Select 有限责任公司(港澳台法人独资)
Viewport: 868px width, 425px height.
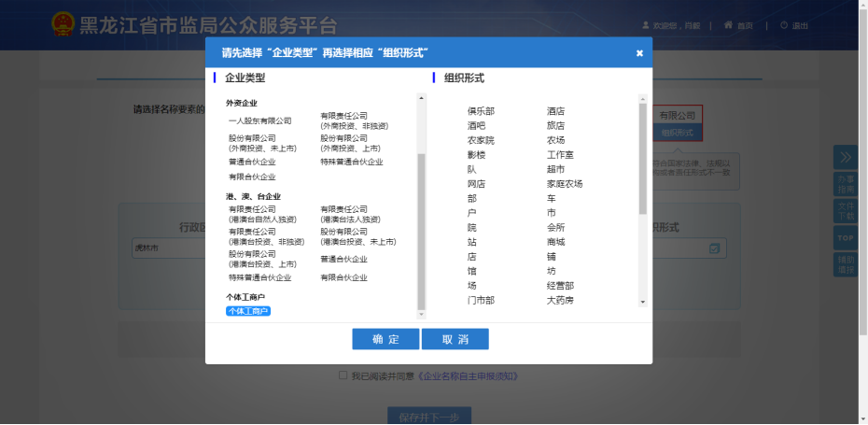tap(350, 215)
